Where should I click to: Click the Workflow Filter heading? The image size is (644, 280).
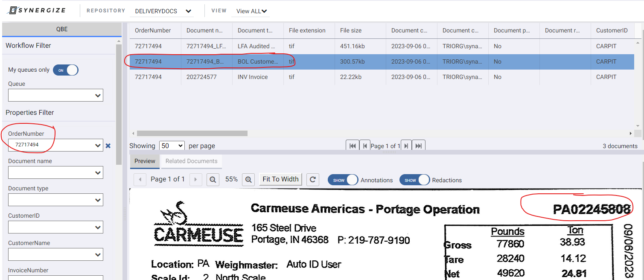(28, 45)
